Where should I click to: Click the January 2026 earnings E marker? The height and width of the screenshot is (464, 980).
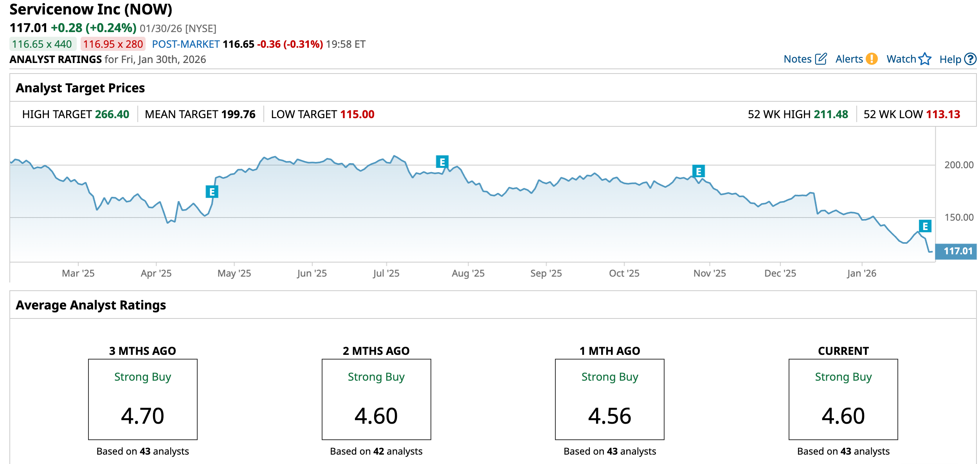coord(925,226)
